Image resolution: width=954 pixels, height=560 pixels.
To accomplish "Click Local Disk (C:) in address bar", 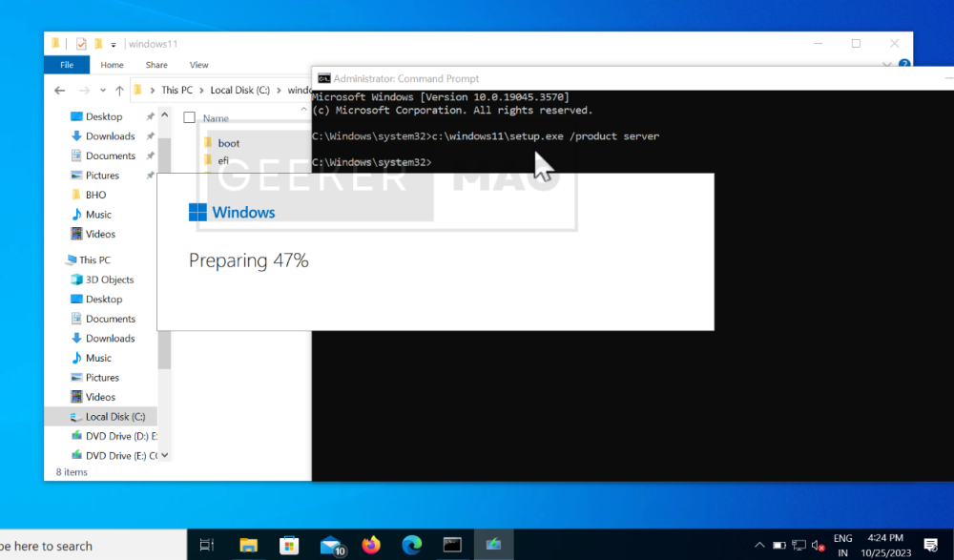I will point(239,90).
